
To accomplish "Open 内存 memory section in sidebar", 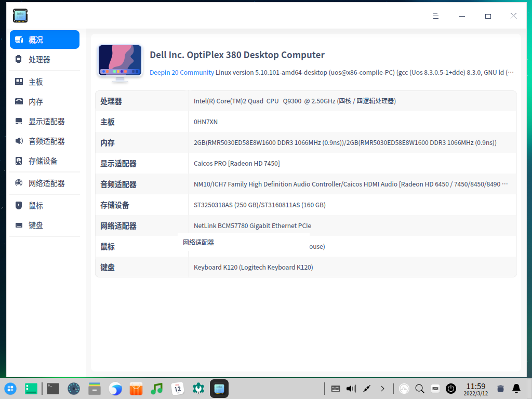I will coord(45,101).
